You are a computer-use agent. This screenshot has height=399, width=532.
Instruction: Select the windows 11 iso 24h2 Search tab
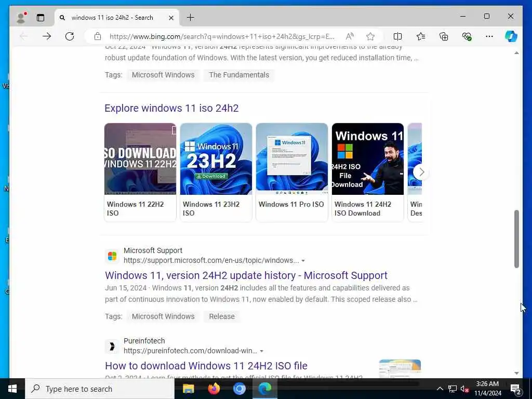pos(116,18)
